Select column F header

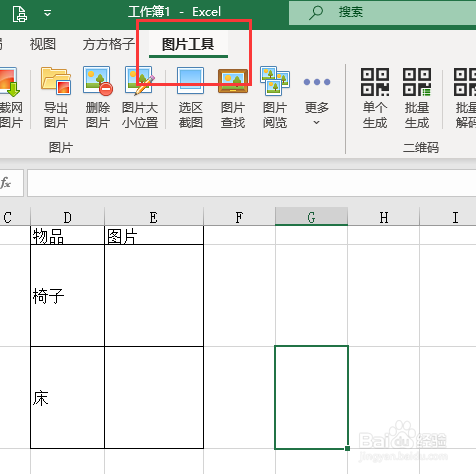[x=239, y=217]
